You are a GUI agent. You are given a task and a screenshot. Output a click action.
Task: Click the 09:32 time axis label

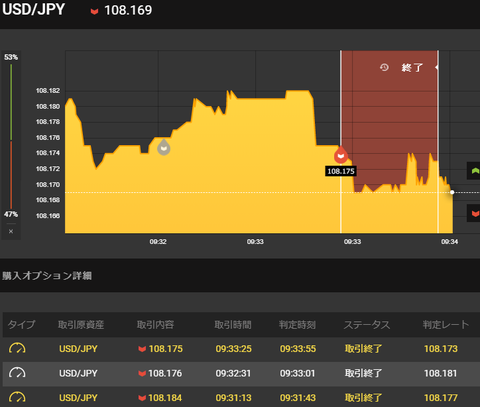tap(158, 242)
